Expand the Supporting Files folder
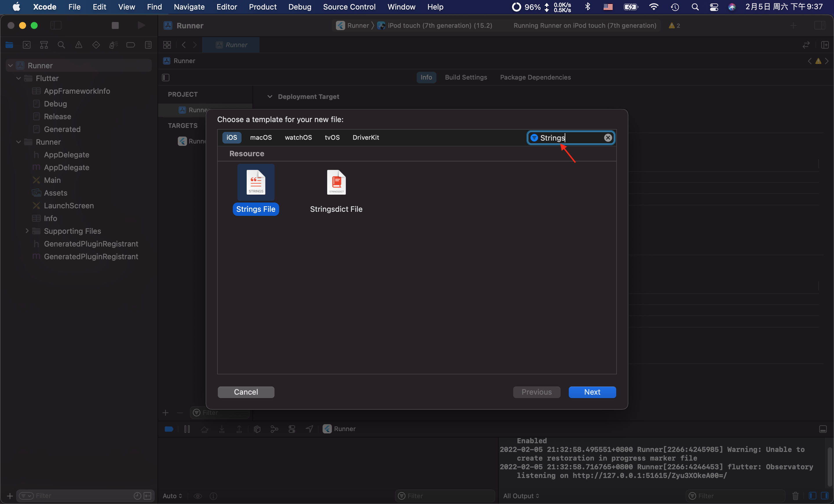834x504 pixels. [x=27, y=231]
